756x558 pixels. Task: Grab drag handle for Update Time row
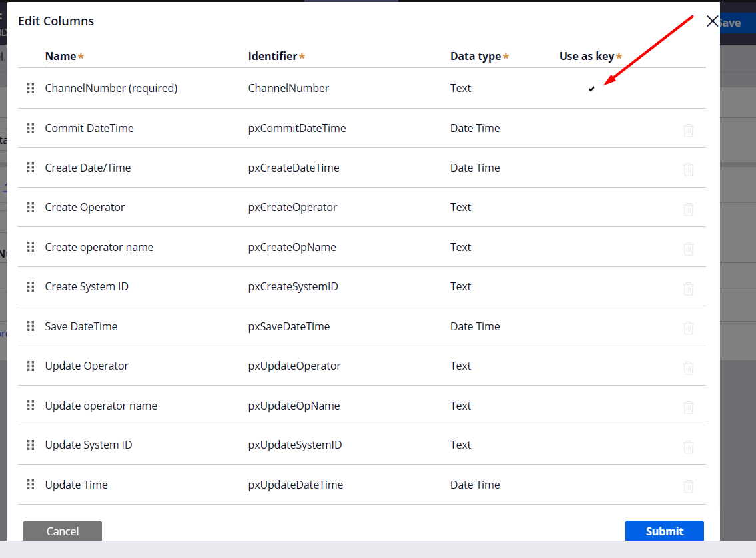(31, 485)
